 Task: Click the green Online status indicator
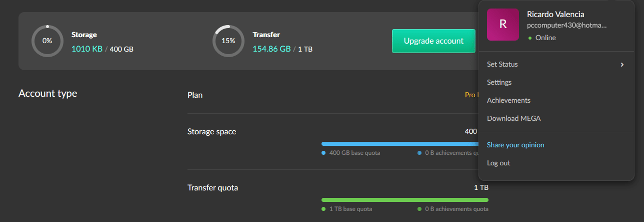(x=530, y=38)
